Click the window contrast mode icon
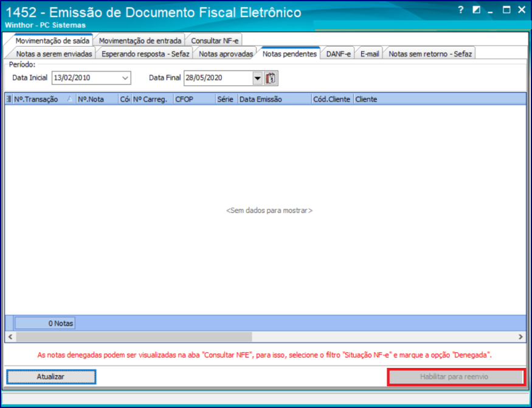 click(x=476, y=10)
